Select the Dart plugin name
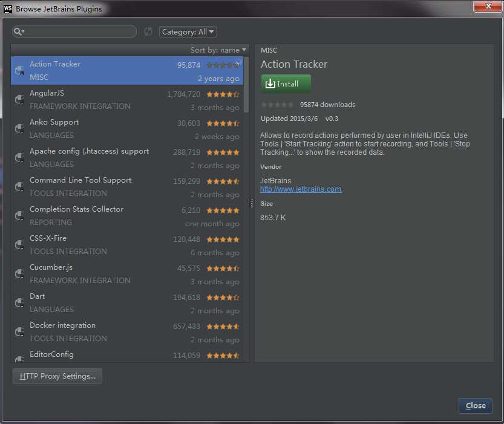The width and height of the screenshot is (504, 424). click(38, 296)
